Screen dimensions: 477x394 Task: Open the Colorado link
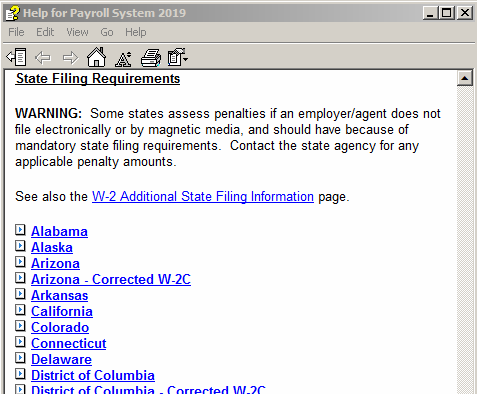tap(60, 327)
